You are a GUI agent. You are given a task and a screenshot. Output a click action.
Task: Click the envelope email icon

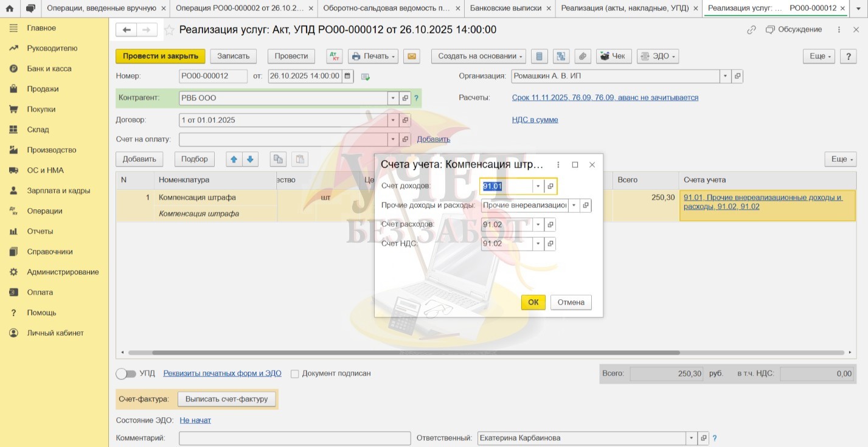[412, 56]
